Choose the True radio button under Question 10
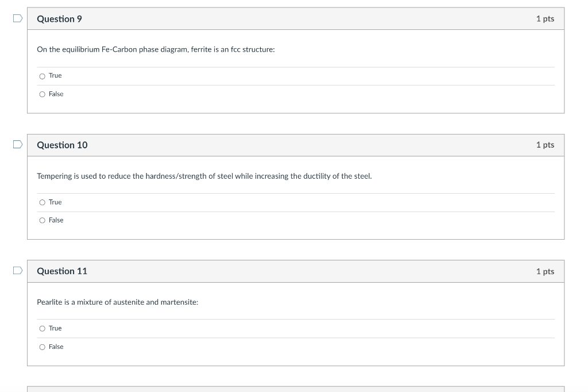The width and height of the screenshot is (588, 392). tap(42, 202)
